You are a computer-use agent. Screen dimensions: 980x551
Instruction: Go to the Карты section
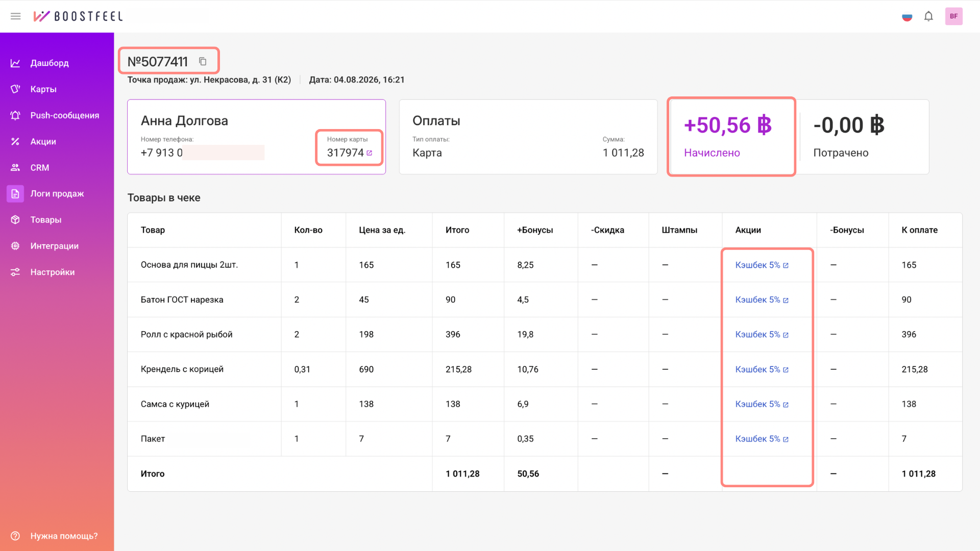pyautogui.click(x=43, y=89)
